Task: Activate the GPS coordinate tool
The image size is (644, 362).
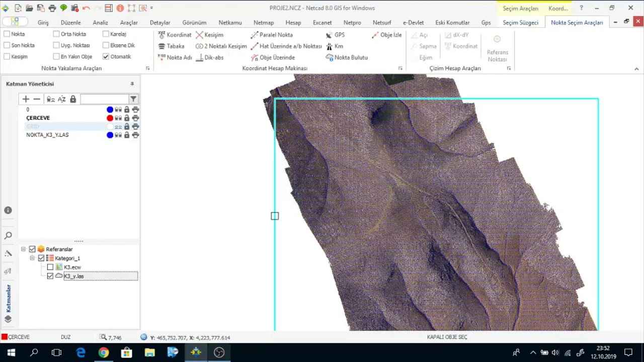Action: (335, 35)
